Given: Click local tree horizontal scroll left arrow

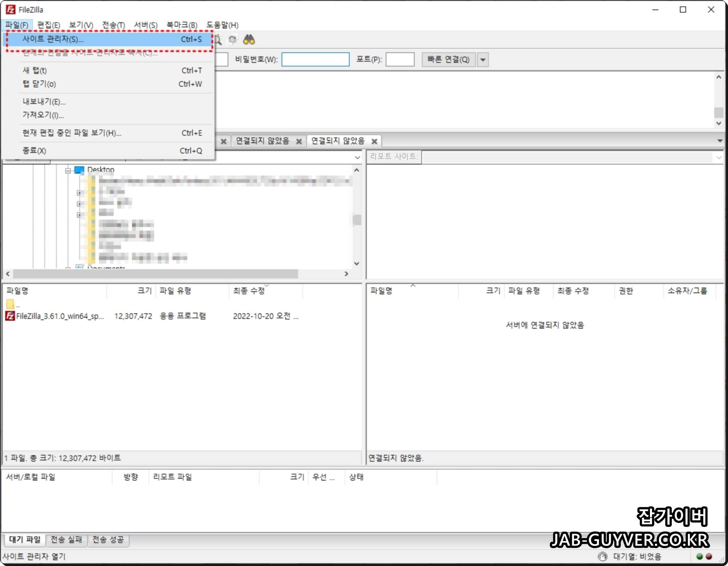Looking at the screenshot, I should (8, 274).
